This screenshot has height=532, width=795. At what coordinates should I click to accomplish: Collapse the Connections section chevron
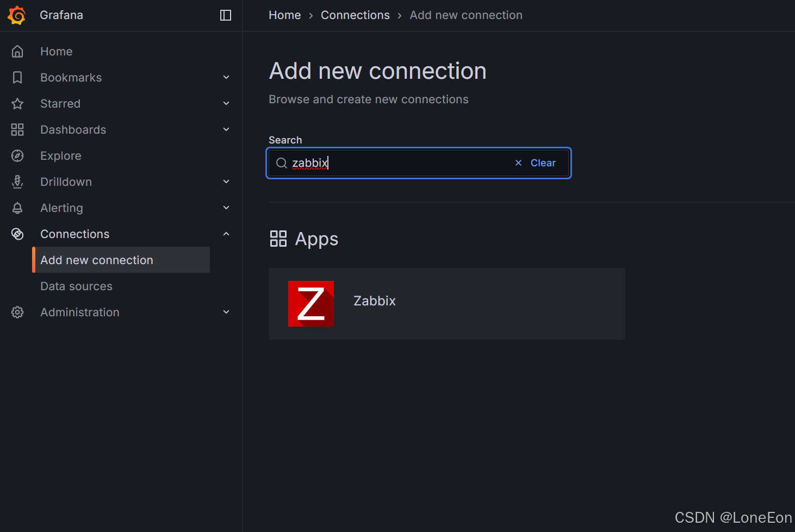point(226,234)
